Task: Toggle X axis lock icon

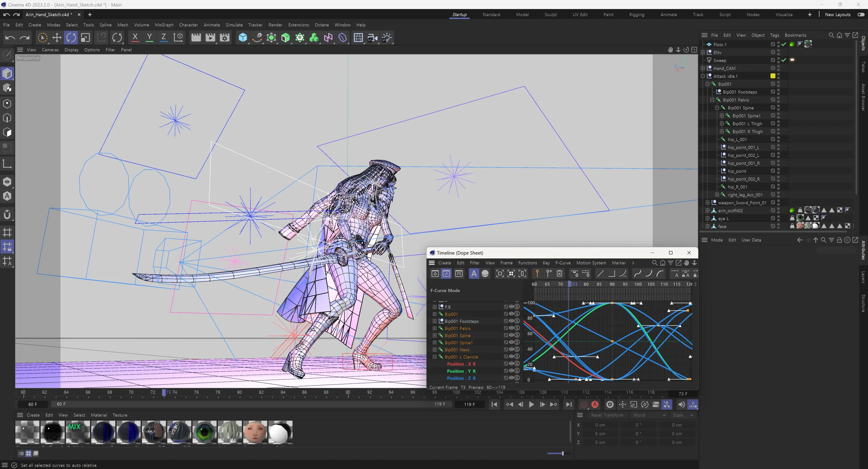Action: pos(135,38)
